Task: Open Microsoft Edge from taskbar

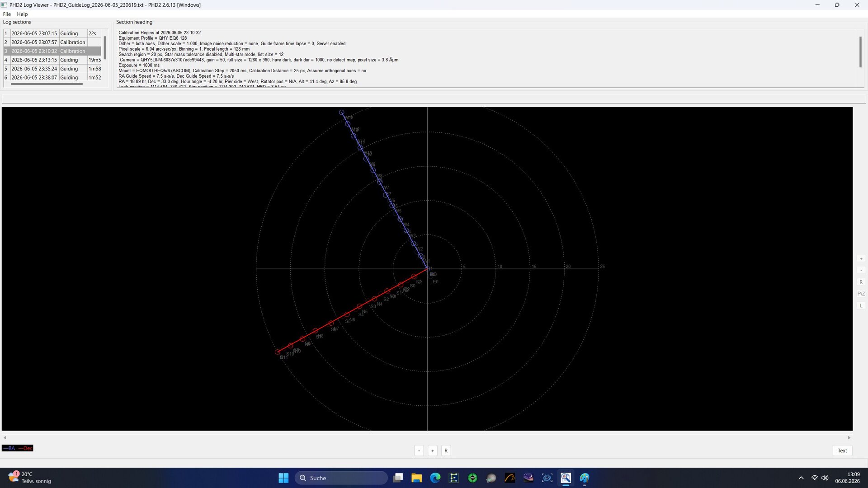Action: pos(435,478)
